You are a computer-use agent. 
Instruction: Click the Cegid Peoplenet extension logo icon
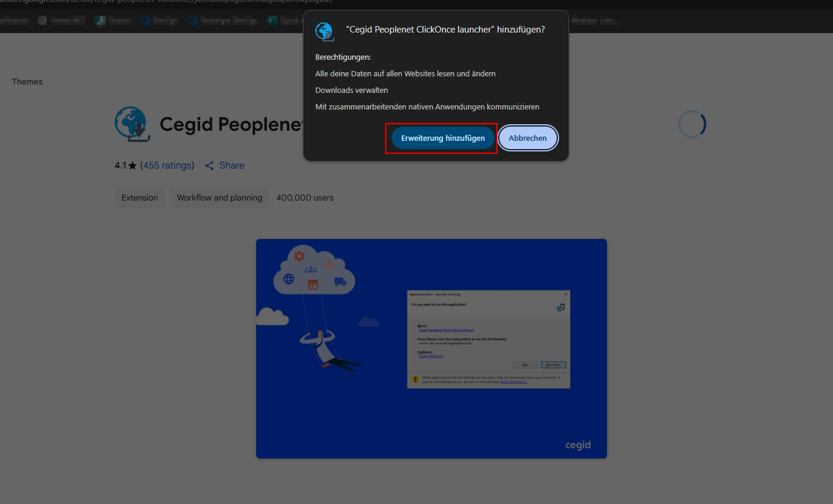[x=132, y=124]
